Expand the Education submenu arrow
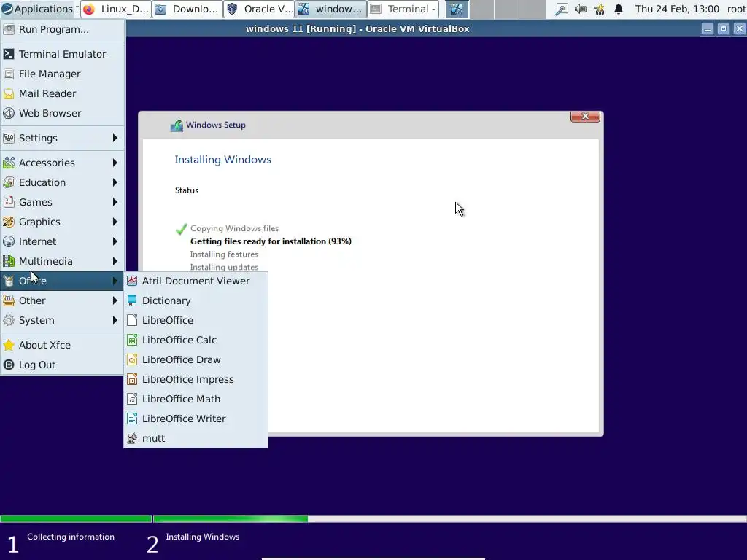Screen dimensions: 747x560 point(115,182)
